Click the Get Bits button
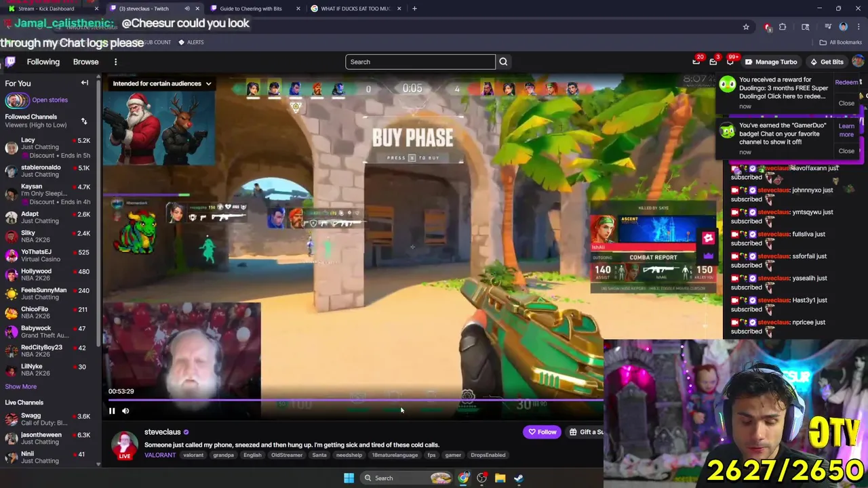868x488 pixels. tap(827, 62)
